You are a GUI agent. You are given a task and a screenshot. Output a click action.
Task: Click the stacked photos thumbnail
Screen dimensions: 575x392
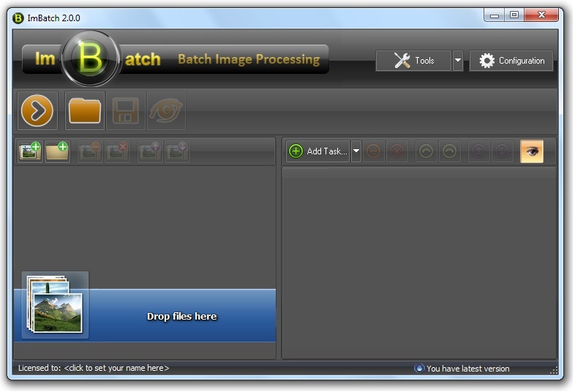55,304
